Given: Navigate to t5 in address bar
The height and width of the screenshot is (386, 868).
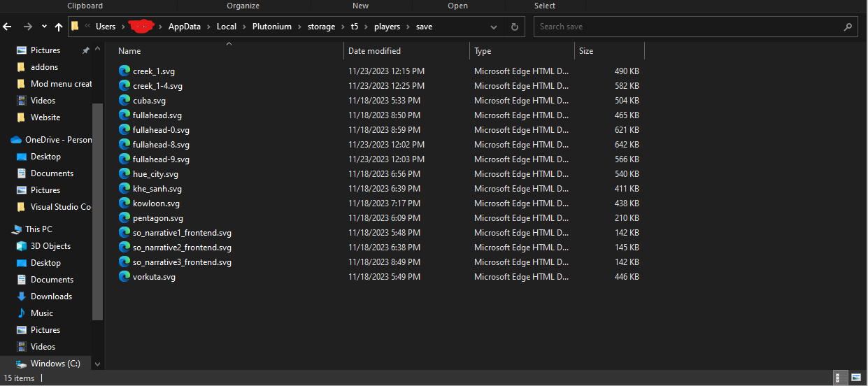Looking at the screenshot, I should [x=355, y=27].
